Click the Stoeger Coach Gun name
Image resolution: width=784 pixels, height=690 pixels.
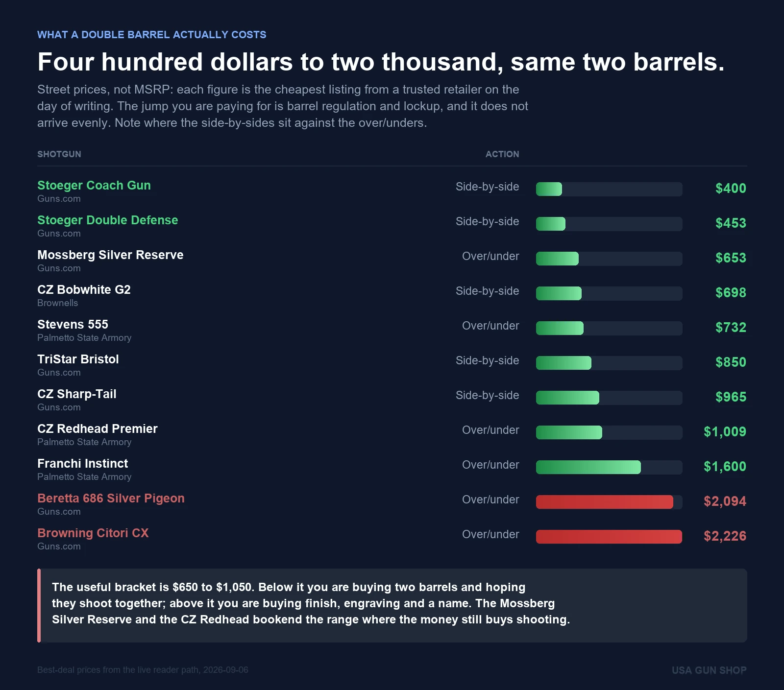(x=94, y=186)
